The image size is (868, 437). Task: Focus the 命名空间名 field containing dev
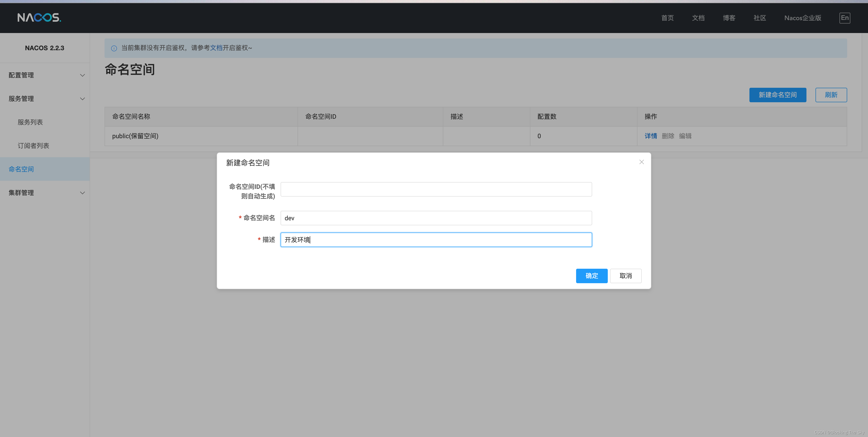(x=436, y=218)
